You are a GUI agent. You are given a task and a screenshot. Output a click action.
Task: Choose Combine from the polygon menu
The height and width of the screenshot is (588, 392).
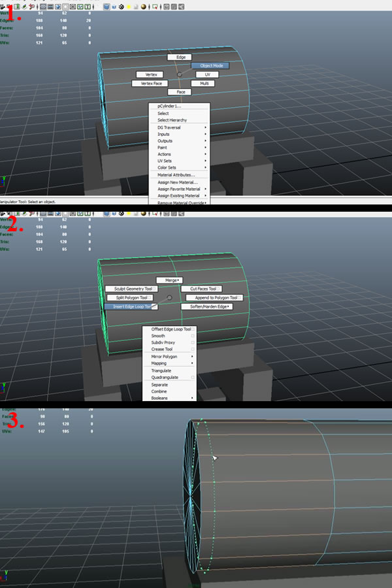[159, 391]
